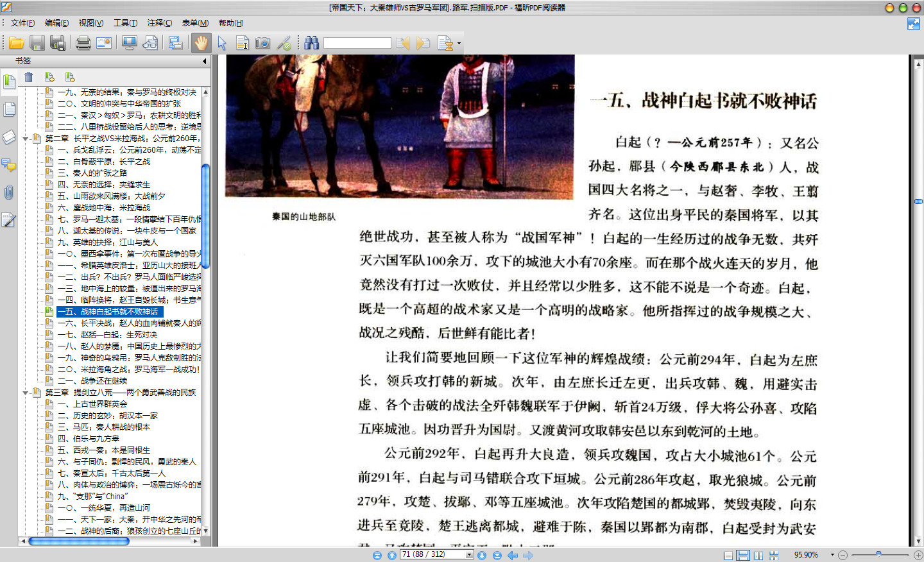Viewport: 924px width, 562px height.
Task: Open the Signatures sidebar tab
Action: (9, 220)
